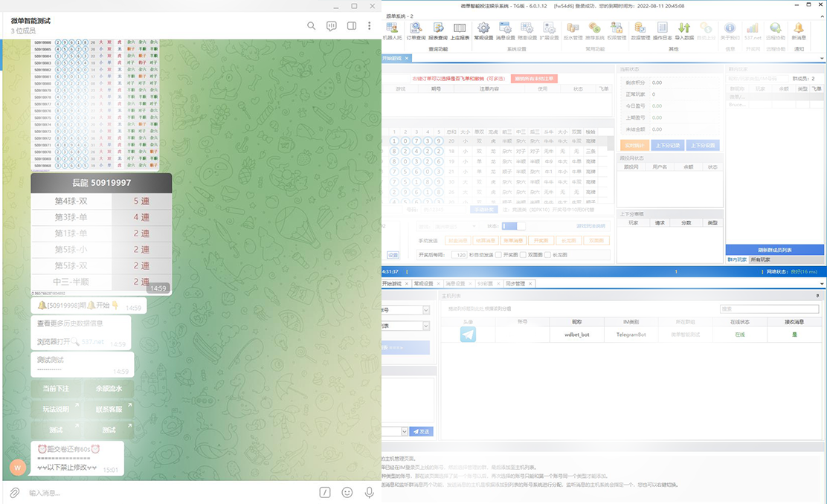The image size is (827, 504).
Task: Open bot commands slash icon
Action: click(325, 492)
